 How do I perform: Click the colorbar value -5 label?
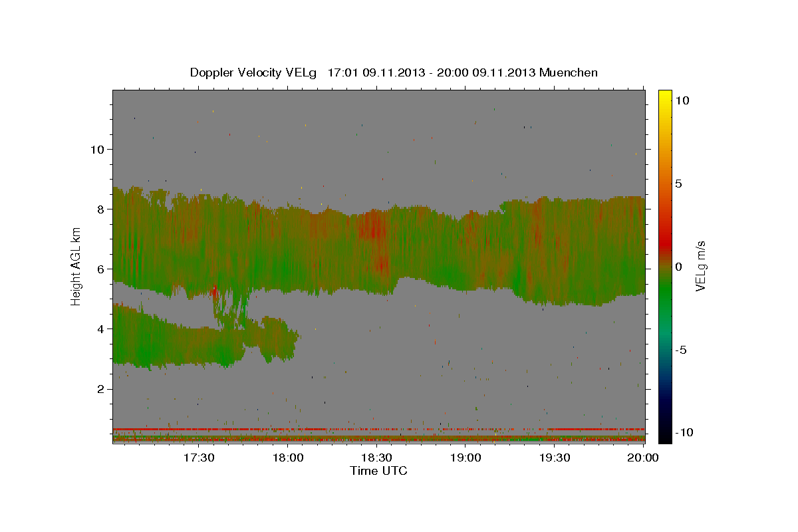[x=681, y=350]
